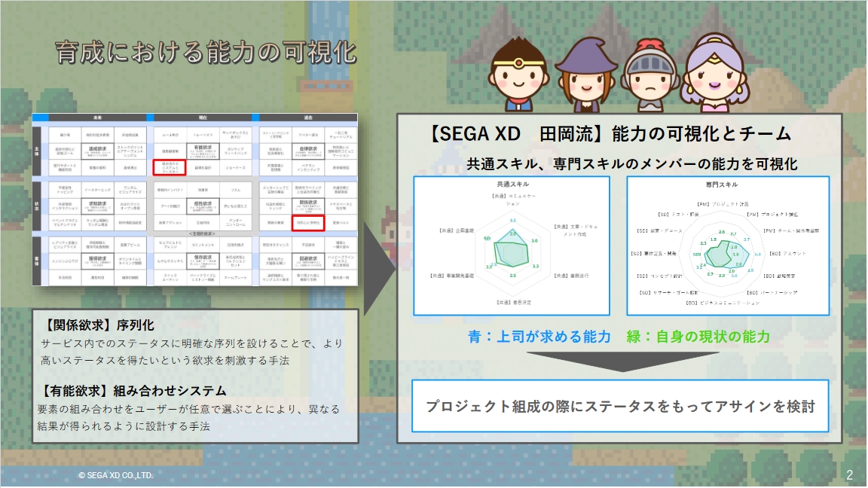Click the 【SD】リサーチ・ゴール設定 axis label
Viewport: 868px width, 488px height.
668,292
